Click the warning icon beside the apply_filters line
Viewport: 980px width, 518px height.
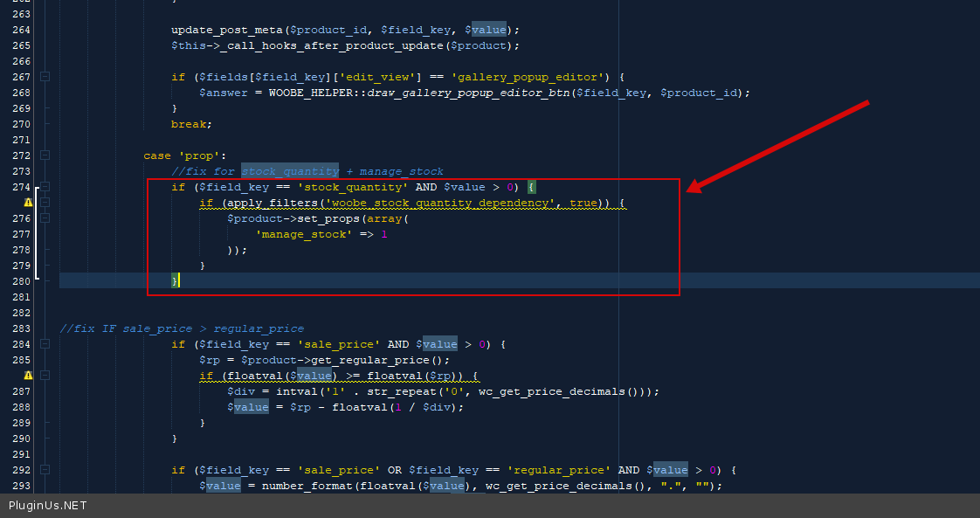point(28,203)
